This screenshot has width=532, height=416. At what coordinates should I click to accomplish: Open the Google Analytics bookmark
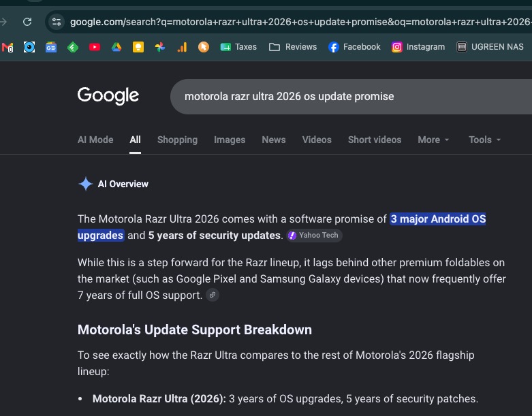pos(182,47)
